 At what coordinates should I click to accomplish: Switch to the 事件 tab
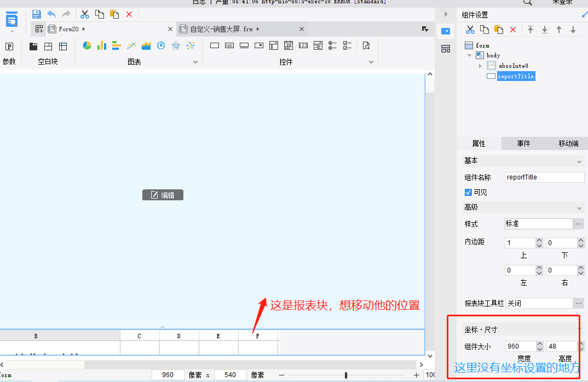(523, 143)
